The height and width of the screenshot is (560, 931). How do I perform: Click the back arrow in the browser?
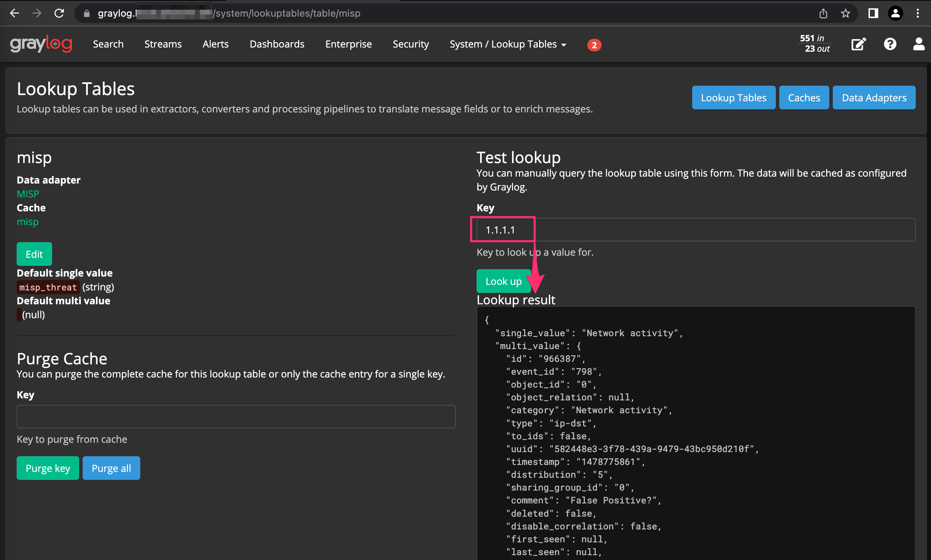(x=14, y=13)
